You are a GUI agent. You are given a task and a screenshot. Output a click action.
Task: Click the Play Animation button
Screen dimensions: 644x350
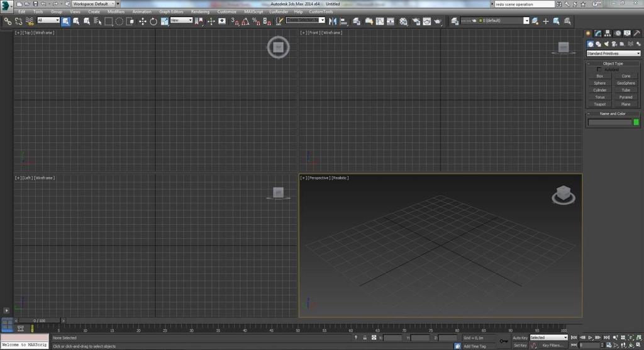point(590,337)
